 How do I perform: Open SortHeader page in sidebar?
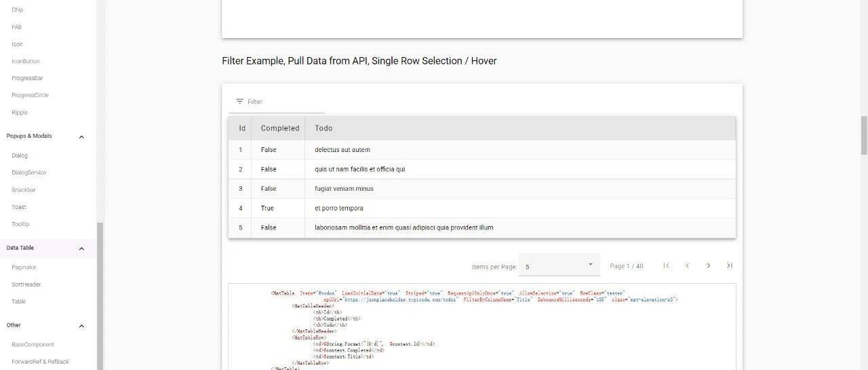pos(26,284)
